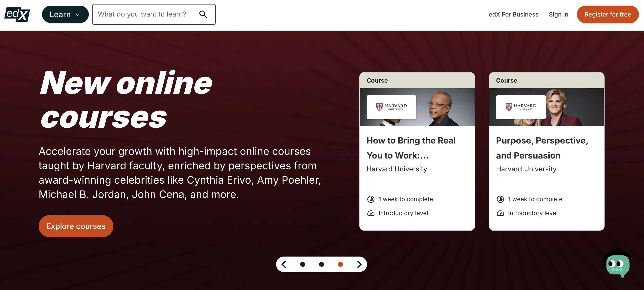The width and height of the screenshot is (644, 290).
Task: Click clock icon on 'Purpose, Perspective' card
Action: (500, 199)
